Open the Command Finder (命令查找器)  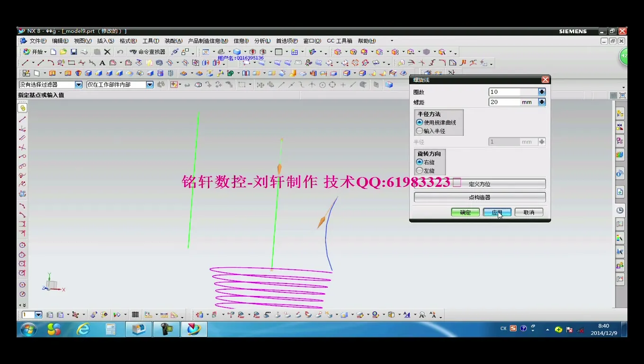tap(147, 52)
